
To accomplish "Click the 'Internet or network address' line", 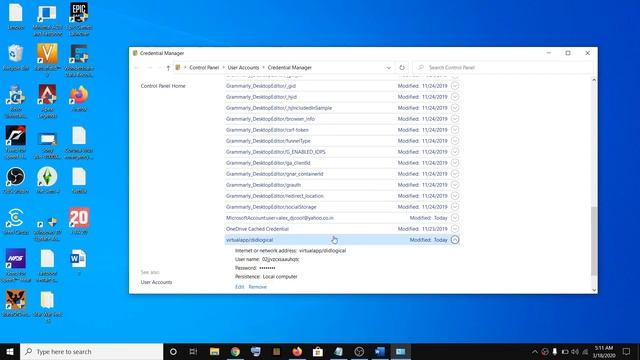I will (290, 251).
